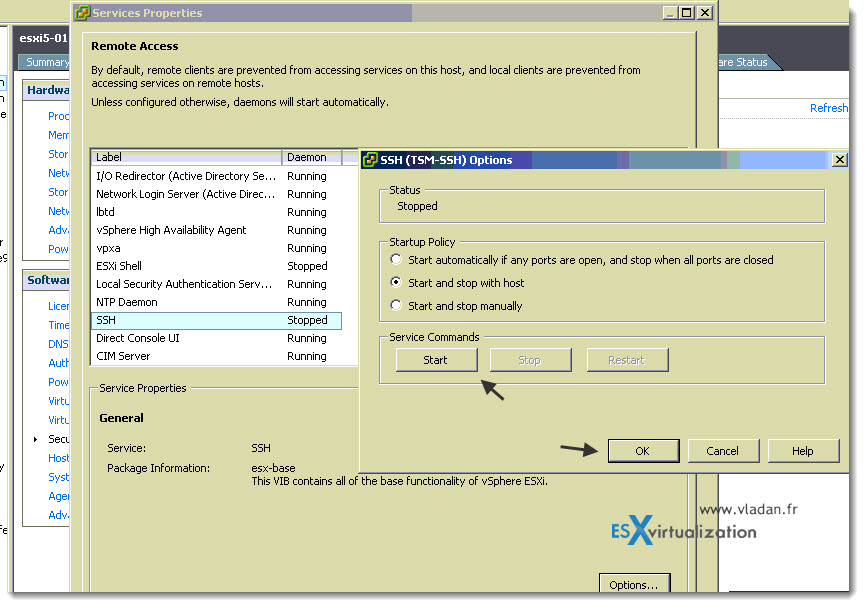This screenshot has width=864, height=607.
Task: Select the lbtd service row
Action: pos(217,212)
